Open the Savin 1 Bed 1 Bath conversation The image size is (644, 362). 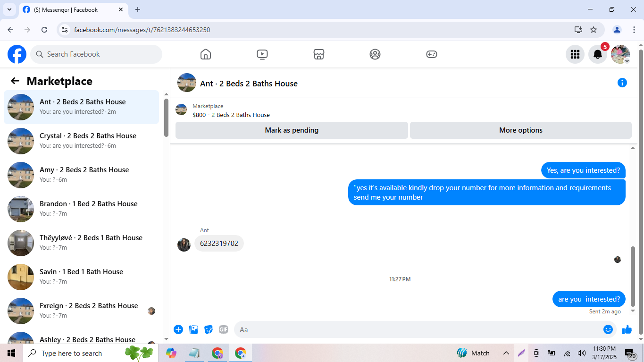pyautogui.click(x=82, y=277)
